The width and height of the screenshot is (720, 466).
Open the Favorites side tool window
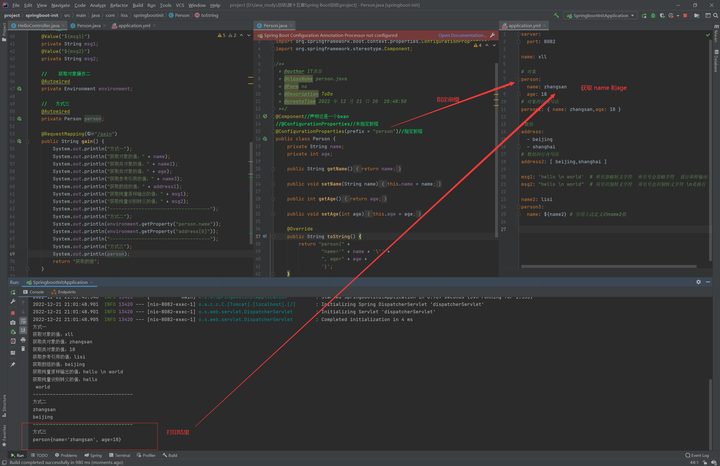(4, 434)
